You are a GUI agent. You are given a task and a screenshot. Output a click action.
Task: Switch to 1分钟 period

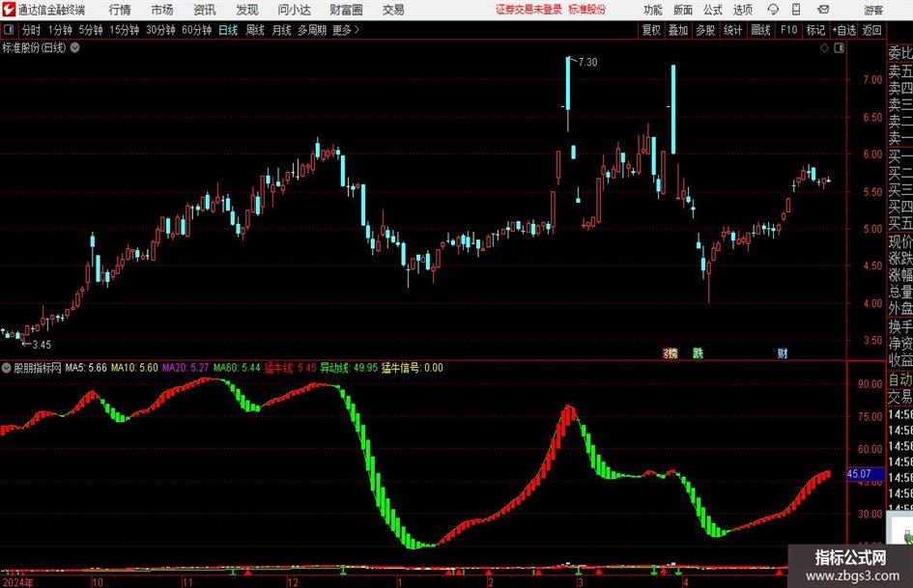pyautogui.click(x=60, y=30)
